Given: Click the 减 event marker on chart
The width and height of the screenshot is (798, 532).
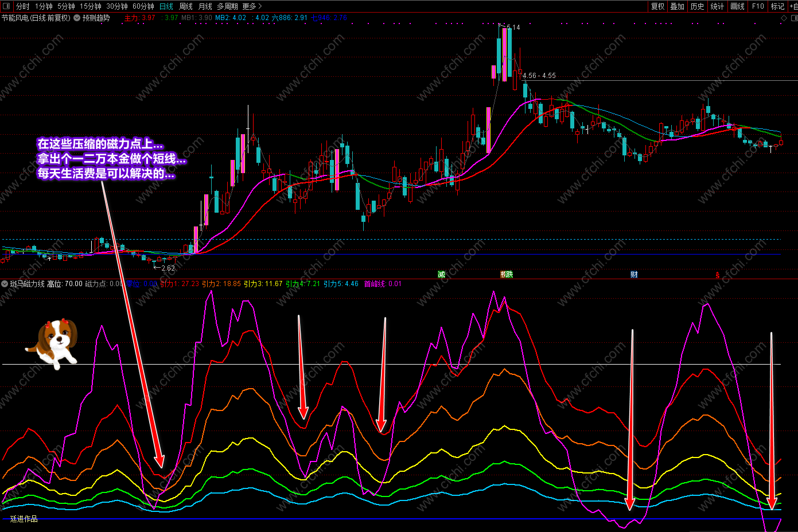Looking at the screenshot, I should 441,275.
